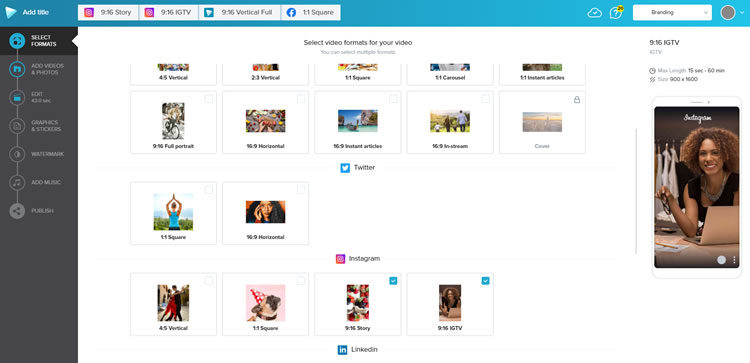Click the 1:1 Carousel card label
Viewport: 750px width, 363px height.
point(450,77)
